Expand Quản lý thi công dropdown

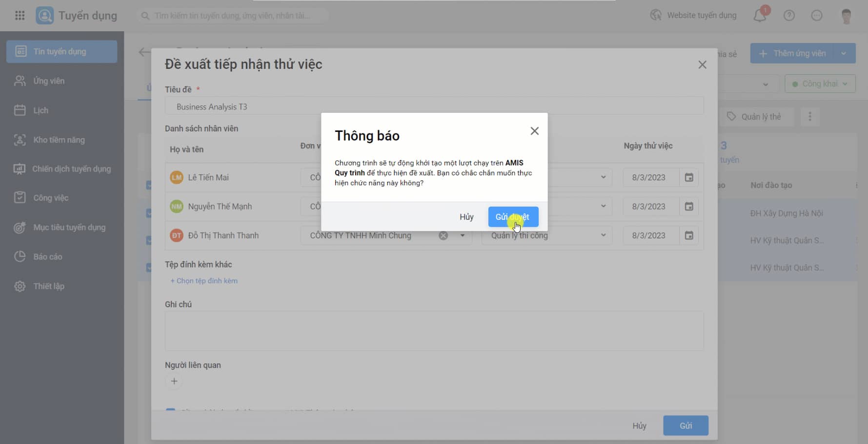[603, 235]
